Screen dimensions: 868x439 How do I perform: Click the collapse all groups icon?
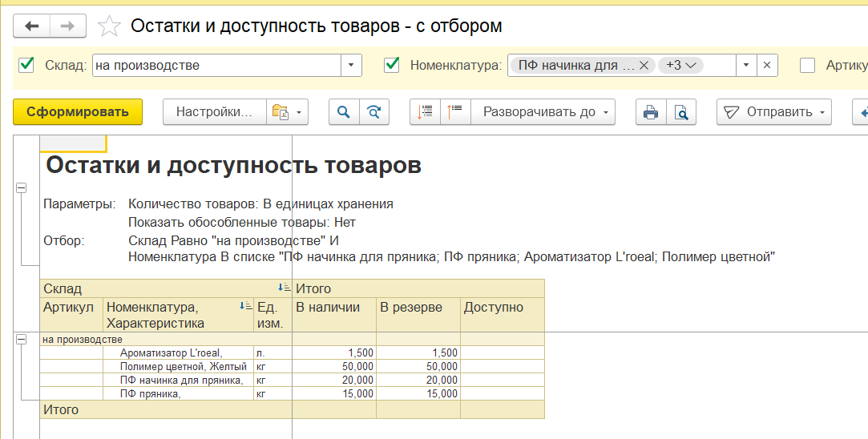pyautogui.click(x=455, y=112)
